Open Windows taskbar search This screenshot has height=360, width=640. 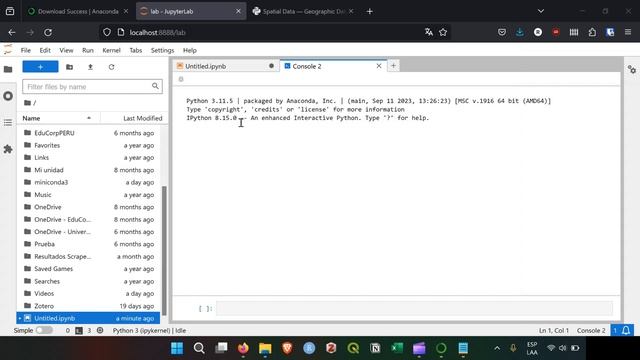[x=199, y=348]
